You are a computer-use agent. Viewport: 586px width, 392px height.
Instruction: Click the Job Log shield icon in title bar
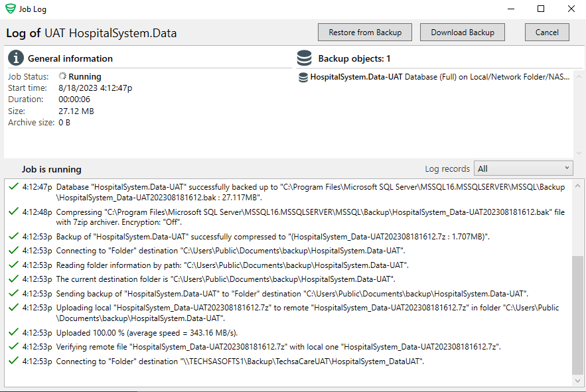[x=10, y=9]
